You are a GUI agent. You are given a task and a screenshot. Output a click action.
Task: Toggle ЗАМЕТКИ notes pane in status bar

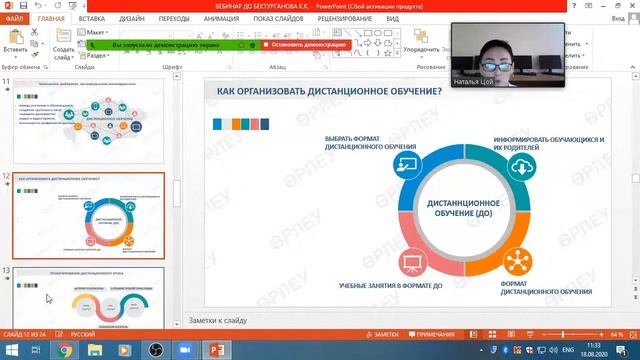tap(382, 334)
